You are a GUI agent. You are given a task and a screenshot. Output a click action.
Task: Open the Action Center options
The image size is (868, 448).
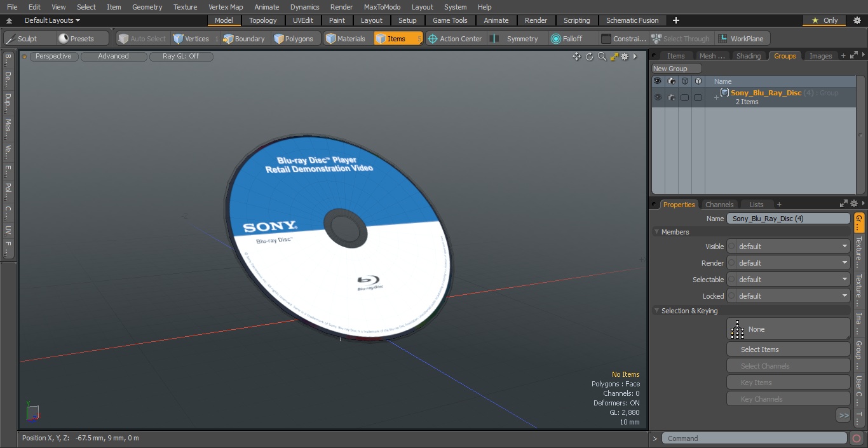coord(455,39)
